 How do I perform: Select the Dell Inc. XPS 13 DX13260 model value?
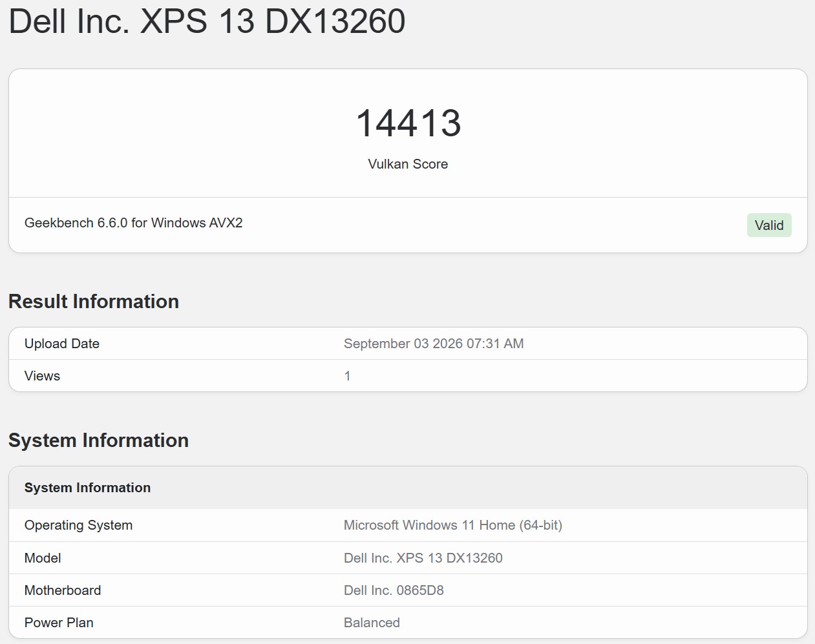click(423, 558)
